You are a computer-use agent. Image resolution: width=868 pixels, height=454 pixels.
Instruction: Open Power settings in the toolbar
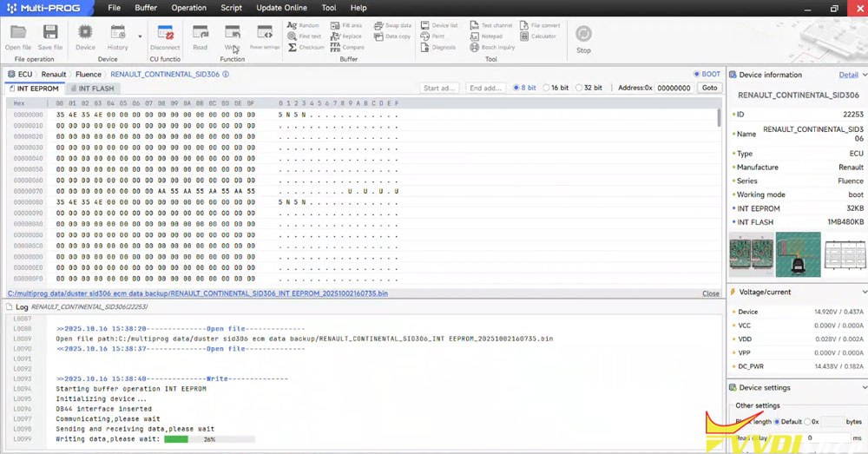pyautogui.click(x=265, y=35)
